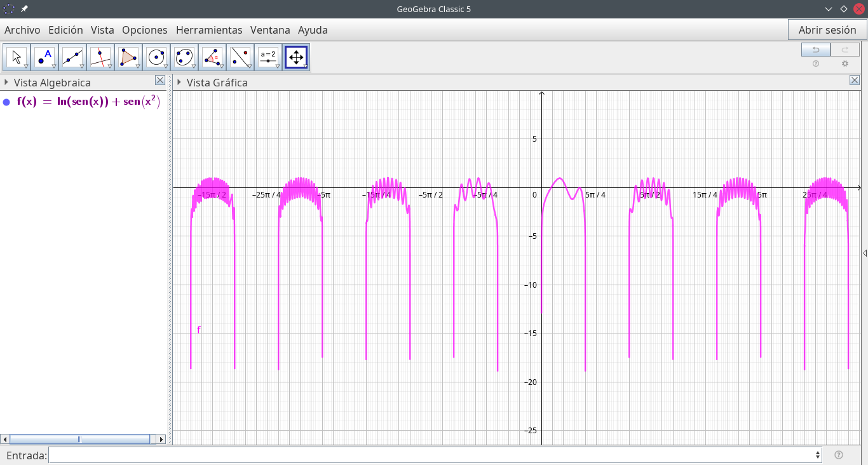Click the −25π / 4 axis label
This screenshot has height=465, width=868.
266,195
